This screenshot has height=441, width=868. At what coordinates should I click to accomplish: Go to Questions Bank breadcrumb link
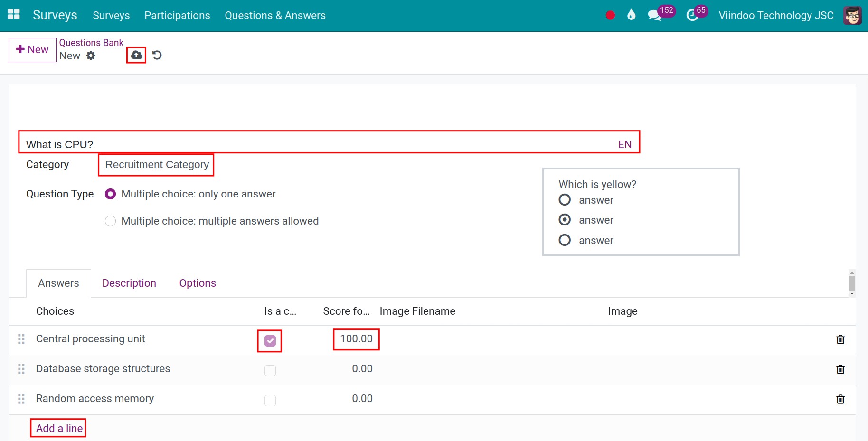91,43
